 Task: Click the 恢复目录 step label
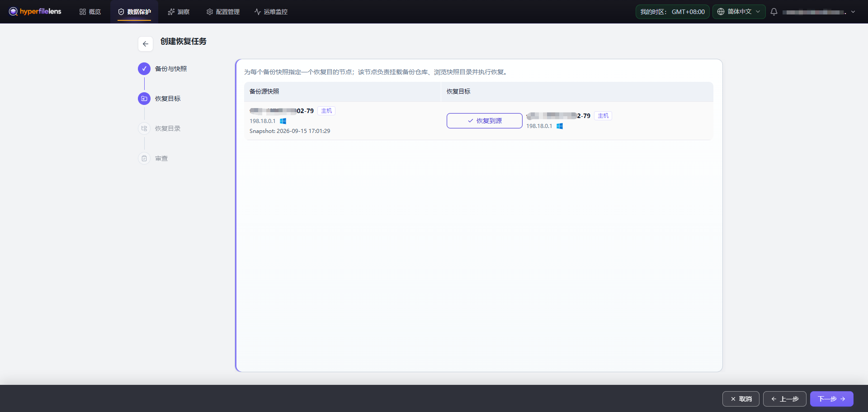click(168, 128)
